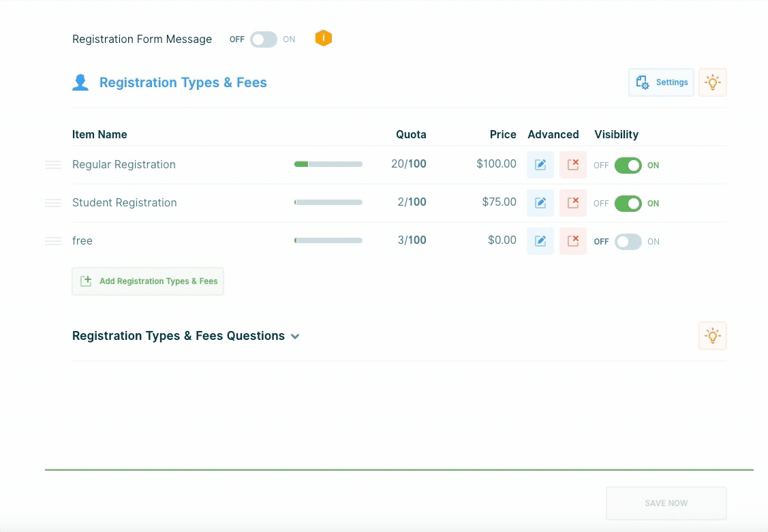Screen dimensions: 768x532
Task: Select the Student Registration item name
Action: pos(125,203)
